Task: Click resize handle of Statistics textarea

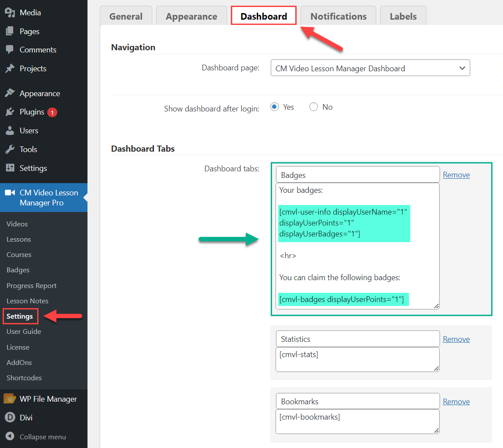Action: point(436,368)
